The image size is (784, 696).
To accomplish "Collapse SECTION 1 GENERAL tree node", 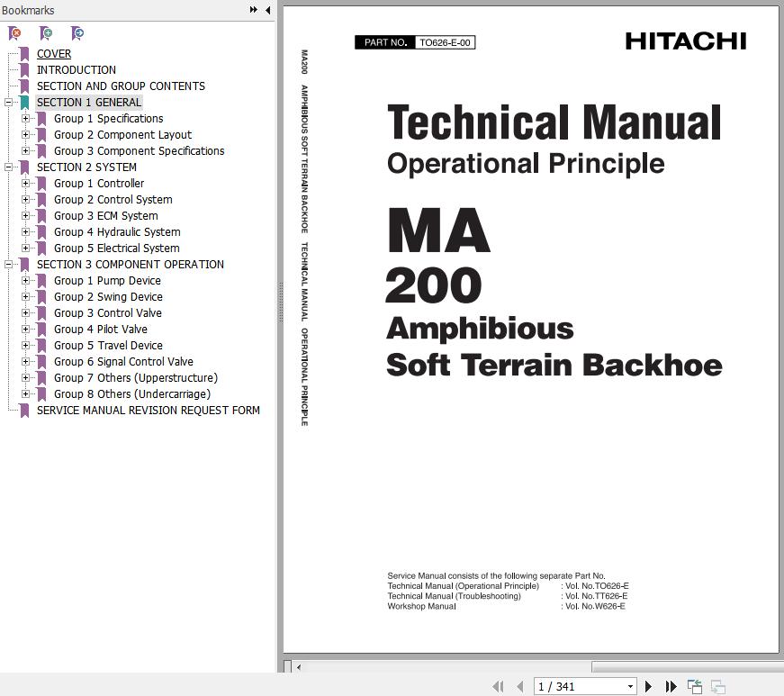I will tap(8, 103).
